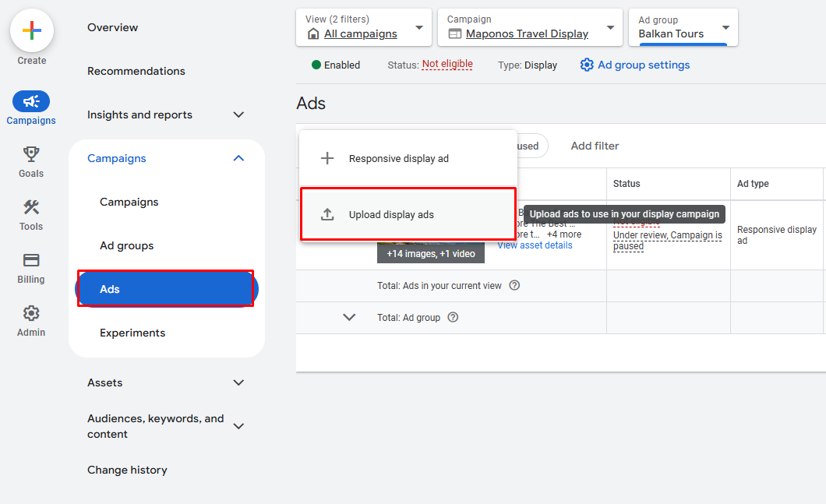Viewport: 826px width, 504px height.
Task: Open Change history
Action: pos(127,470)
